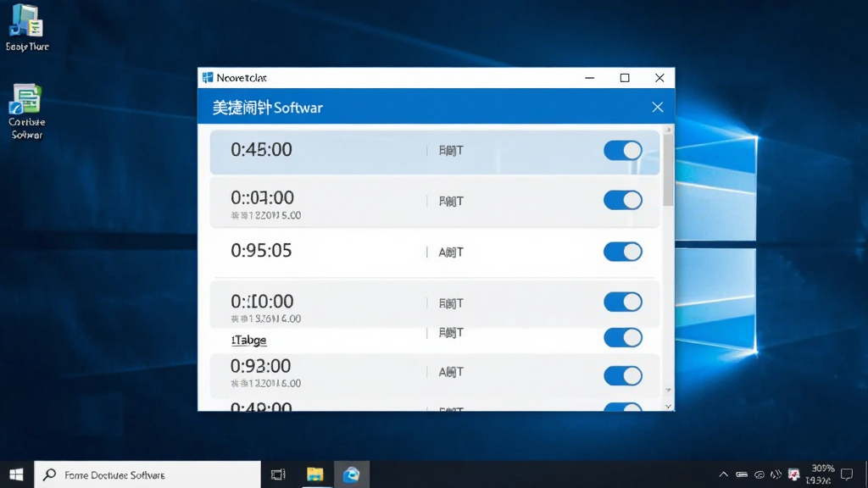Image resolution: width=868 pixels, height=488 pixels.
Task: Click the taskbar search box
Action: tap(147, 474)
